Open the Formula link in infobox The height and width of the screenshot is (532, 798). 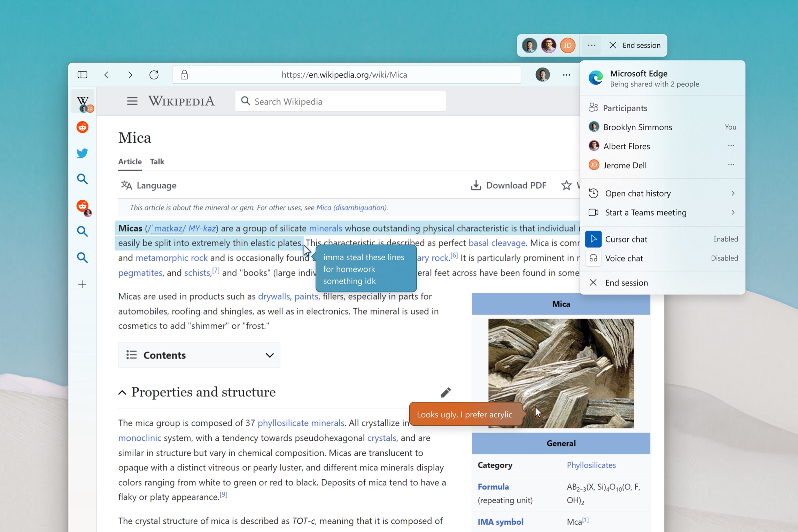(x=493, y=487)
